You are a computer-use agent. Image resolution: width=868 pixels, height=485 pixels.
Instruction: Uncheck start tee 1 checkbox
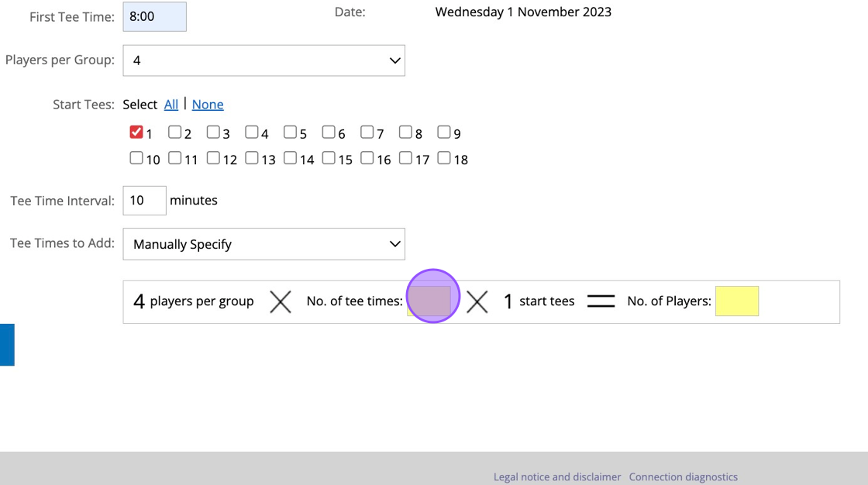click(x=136, y=132)
